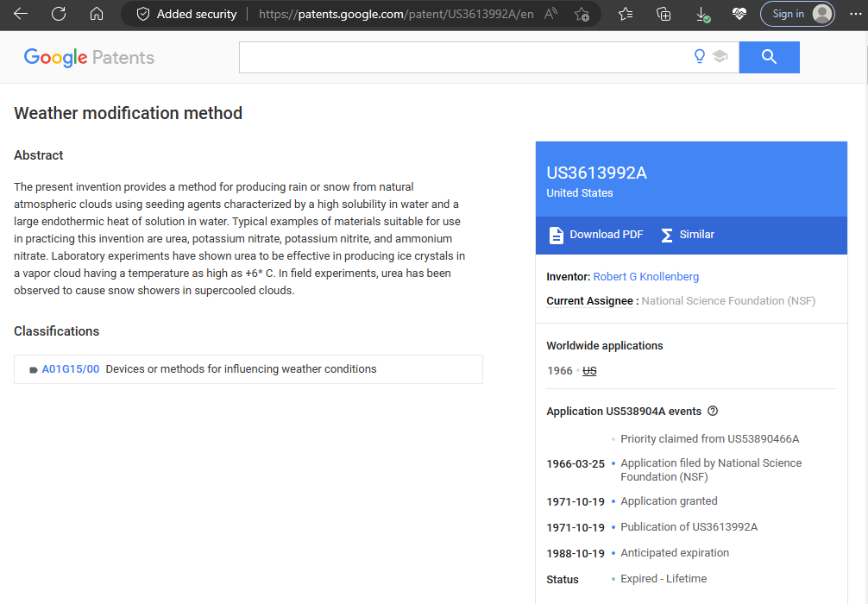
Task: Click National Science Foundation (NSF) assignee text
Action: tap(728, 301)
